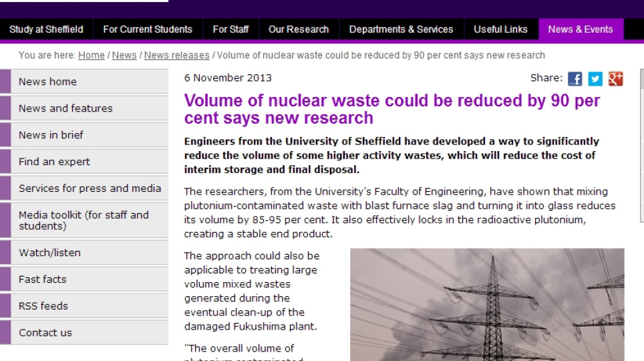Image resolution: width=644 pixels, height=361 pixels.
Task: Open Study at Sheffield menu
Action: [x=46, y=29]
